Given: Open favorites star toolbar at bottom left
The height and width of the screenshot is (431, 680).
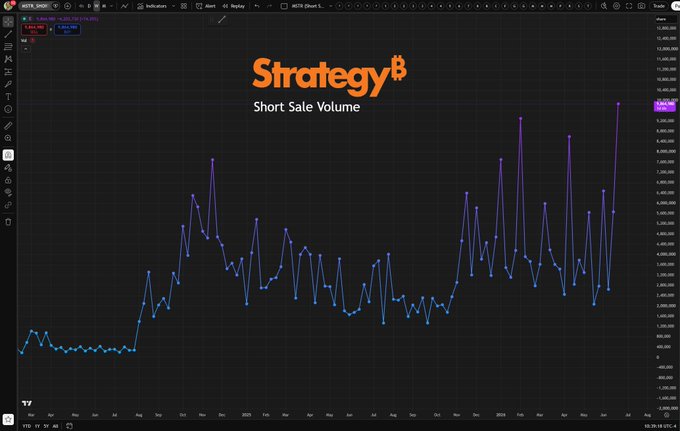Looking at the screenshot, I should tap(8, 419).
